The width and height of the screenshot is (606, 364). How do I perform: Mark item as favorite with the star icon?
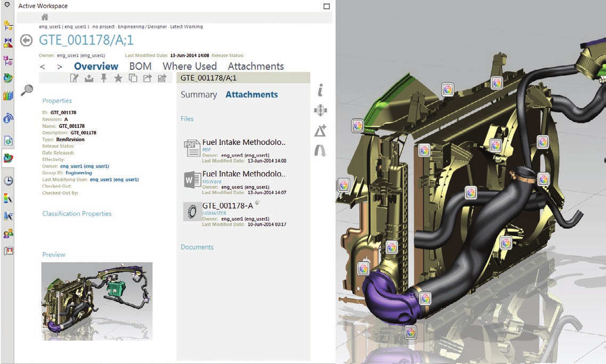coord(119,78)
